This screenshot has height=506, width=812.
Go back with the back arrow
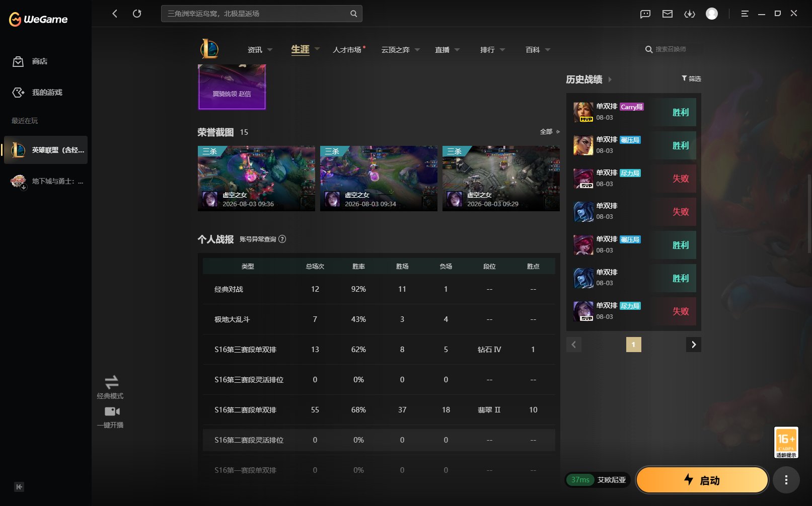point(115,14)
